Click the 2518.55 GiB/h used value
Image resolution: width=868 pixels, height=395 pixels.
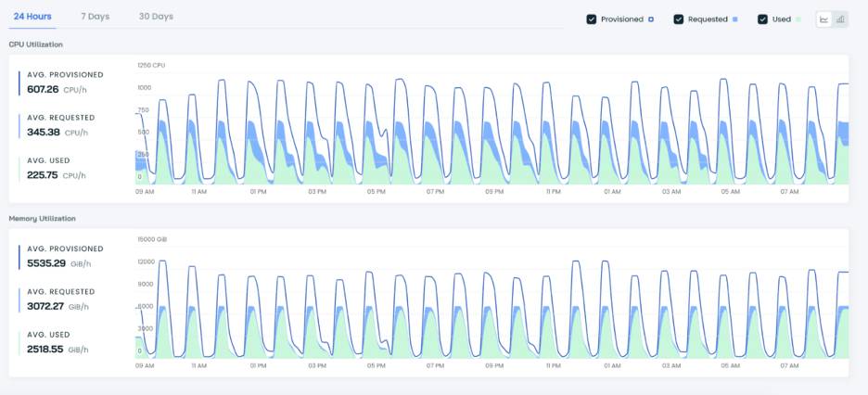click(46, 349)
